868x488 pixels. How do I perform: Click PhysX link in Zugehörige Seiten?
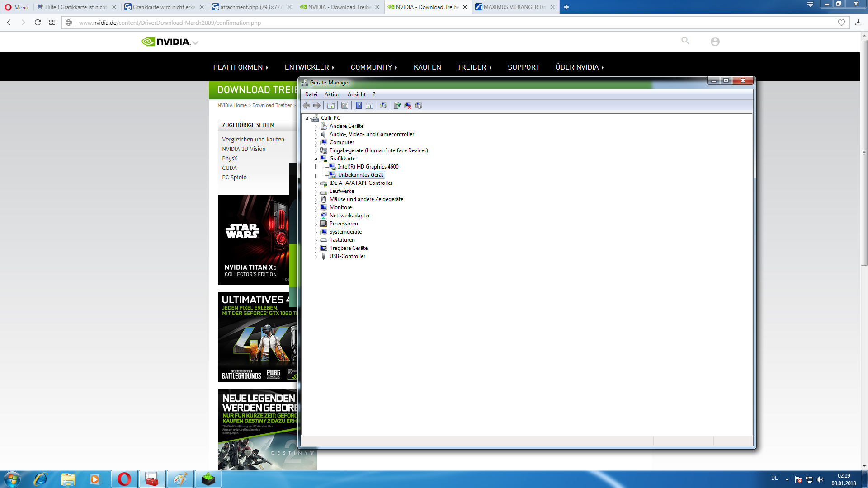[229, 159]
